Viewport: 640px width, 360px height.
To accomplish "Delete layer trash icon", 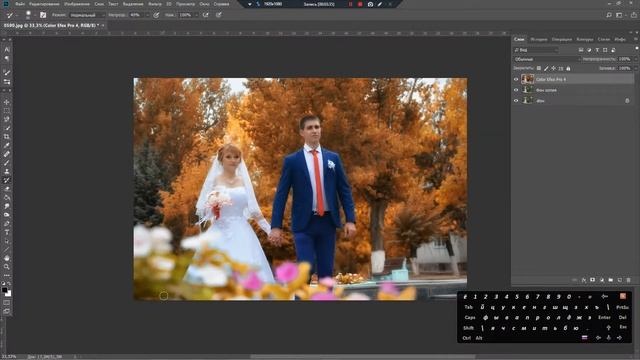I will click(629, 280).
